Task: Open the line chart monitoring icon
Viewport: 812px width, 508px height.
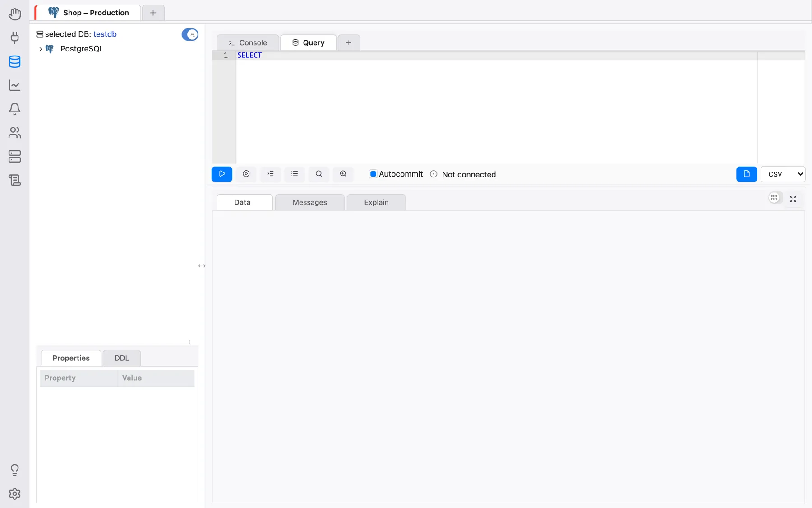Action: (x=14, y=85)
